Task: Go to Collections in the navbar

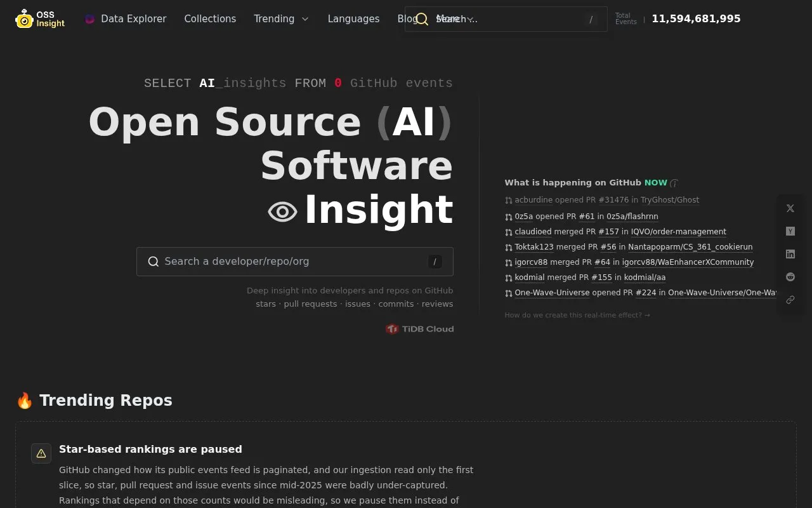Action: [x=210, y=19]
